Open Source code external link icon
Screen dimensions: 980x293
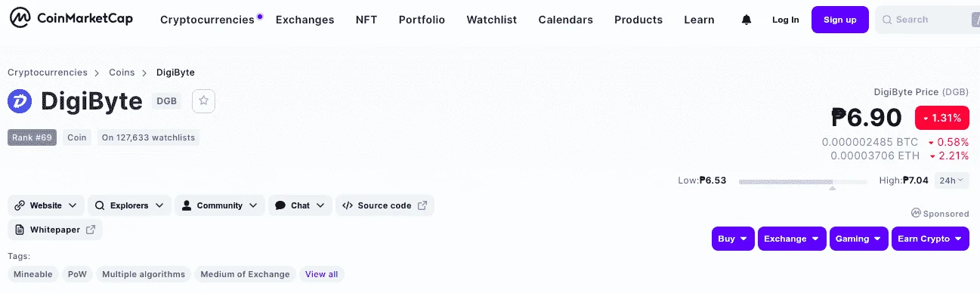422,205
